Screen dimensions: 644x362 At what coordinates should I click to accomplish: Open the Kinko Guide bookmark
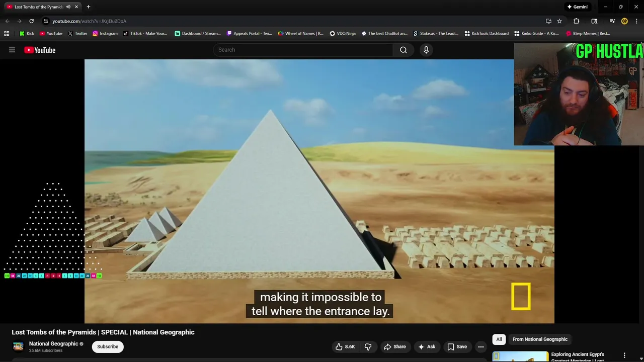(536, 34)
